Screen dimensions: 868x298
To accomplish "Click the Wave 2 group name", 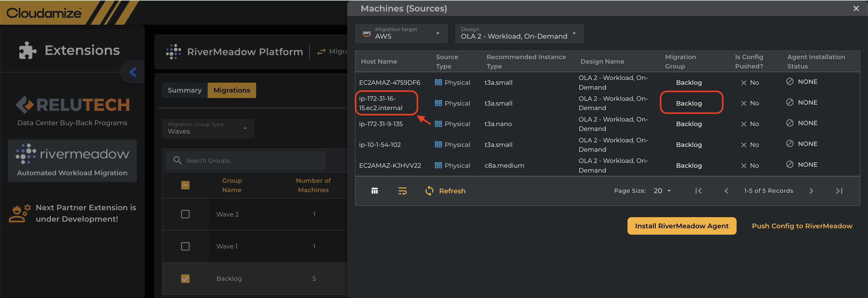I will tap(228, 214).
